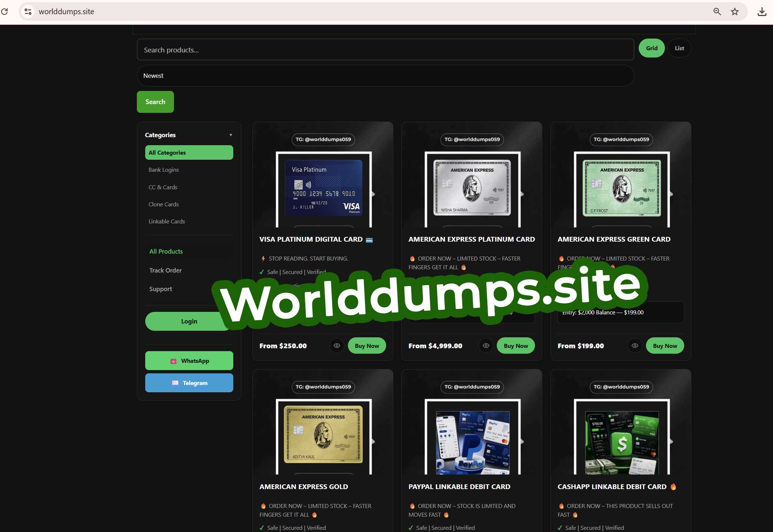Click the "From $199.00" price
The width and height of the screenshot is (773, 532).
click(x=580, y=346)
